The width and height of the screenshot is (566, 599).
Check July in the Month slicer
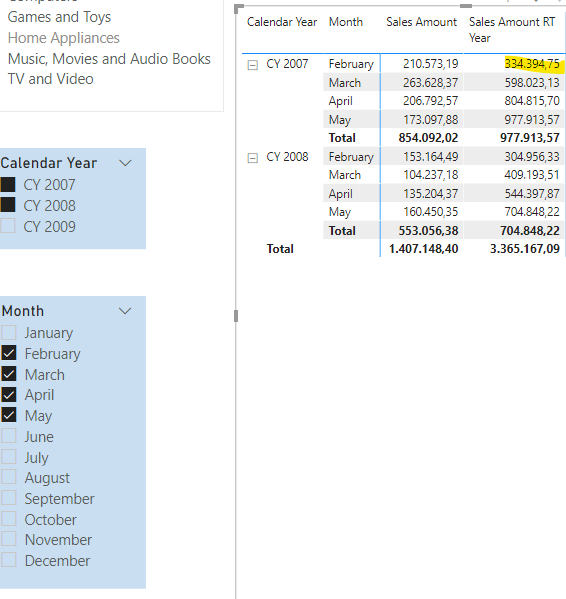pos(9,457)
